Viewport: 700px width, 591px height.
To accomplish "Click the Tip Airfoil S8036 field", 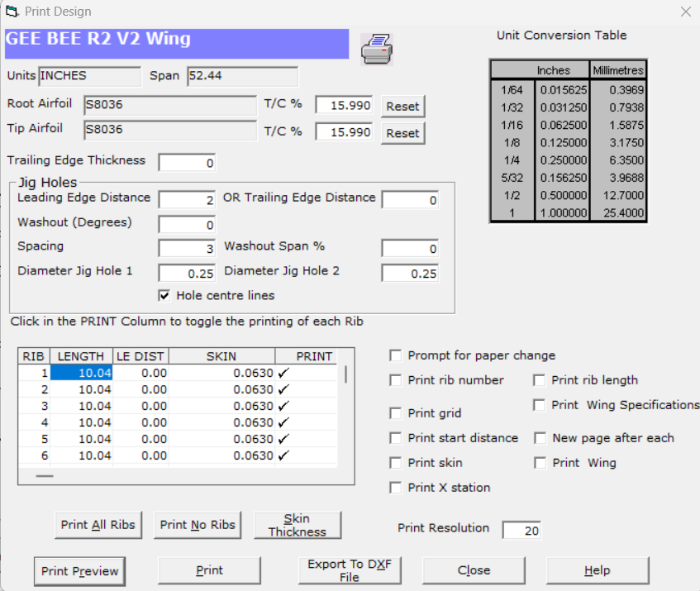I will click(170, 130).
